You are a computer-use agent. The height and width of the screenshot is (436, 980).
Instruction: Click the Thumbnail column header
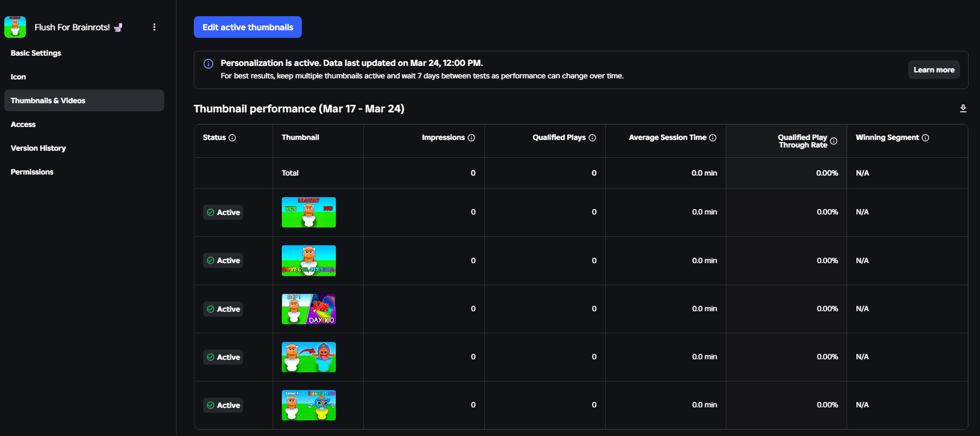[300, 137]
